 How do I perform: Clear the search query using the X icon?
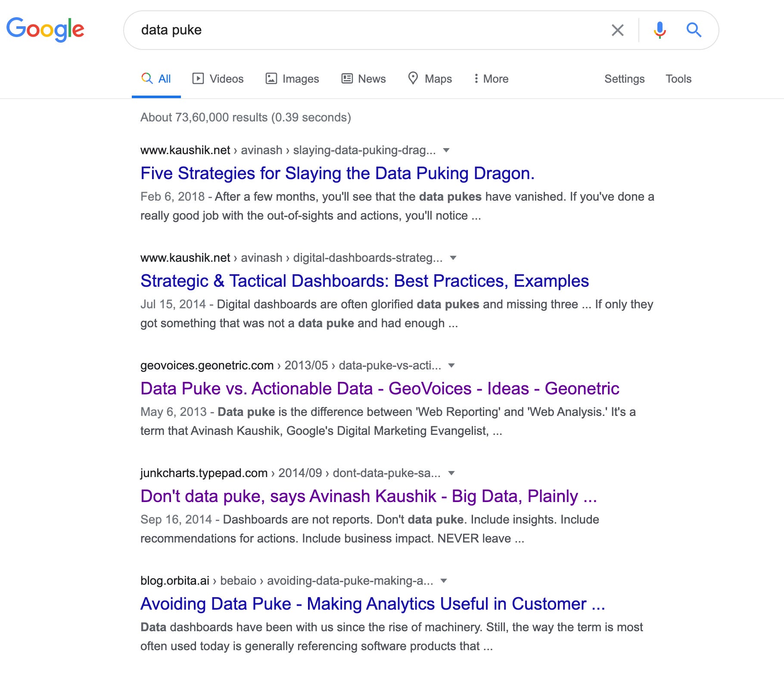pos(618,30)
